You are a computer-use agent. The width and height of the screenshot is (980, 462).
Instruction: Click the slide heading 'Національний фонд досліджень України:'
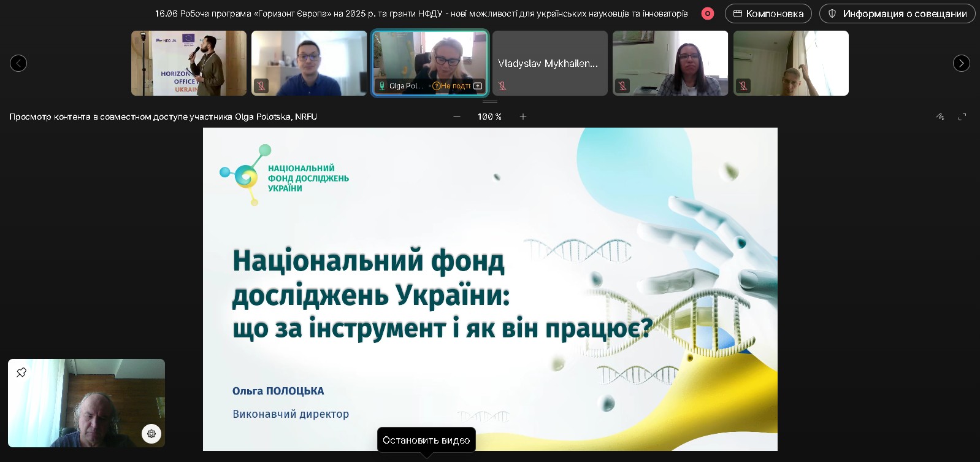tap(371, 277)
